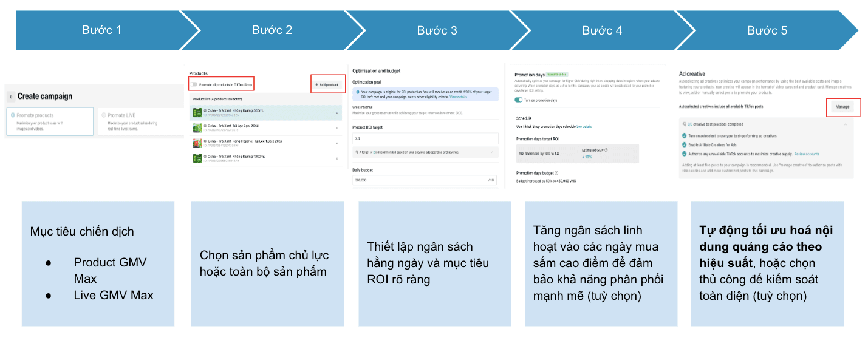
Task: Remove the Trà Xanh Không Đường 500mL product
Action: [x=337, y=112]
